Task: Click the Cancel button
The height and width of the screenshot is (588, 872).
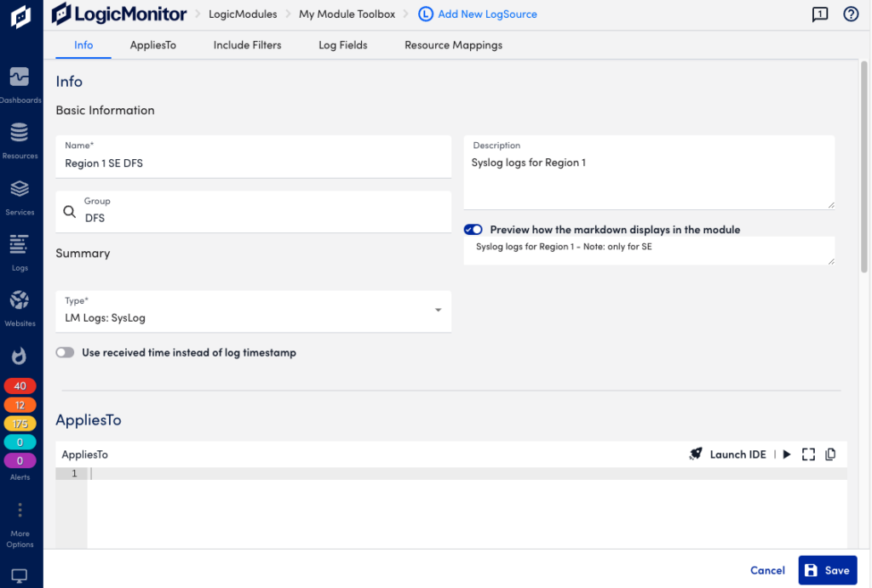Action: tap(767, 570)
